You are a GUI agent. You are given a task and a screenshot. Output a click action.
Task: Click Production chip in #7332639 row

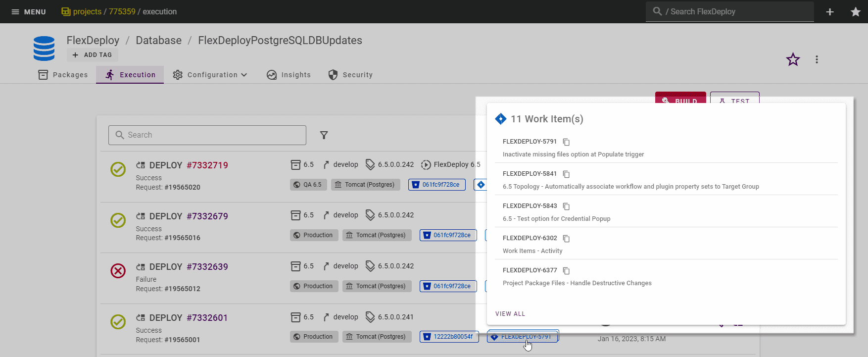pyautogui.click(x=314, y=286)
